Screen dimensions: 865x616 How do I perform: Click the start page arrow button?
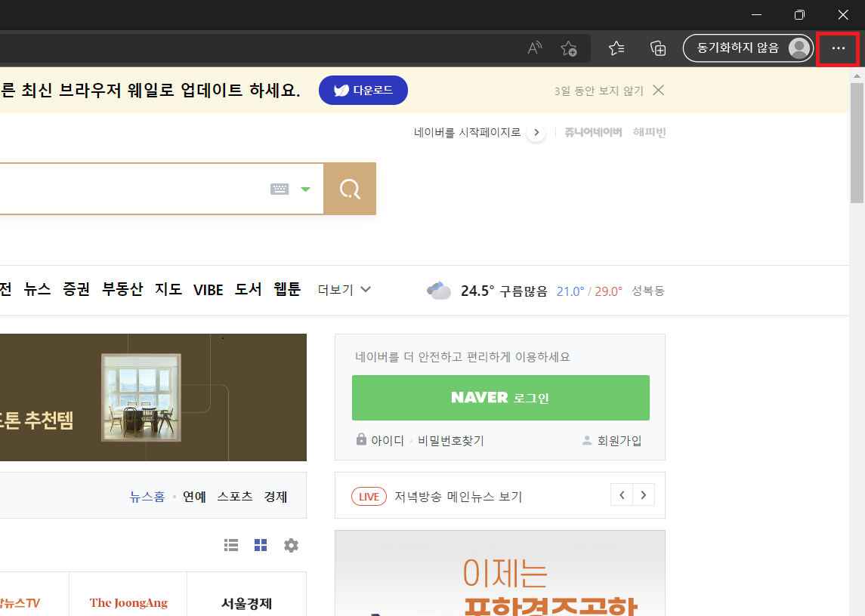[x=536, y=132]
